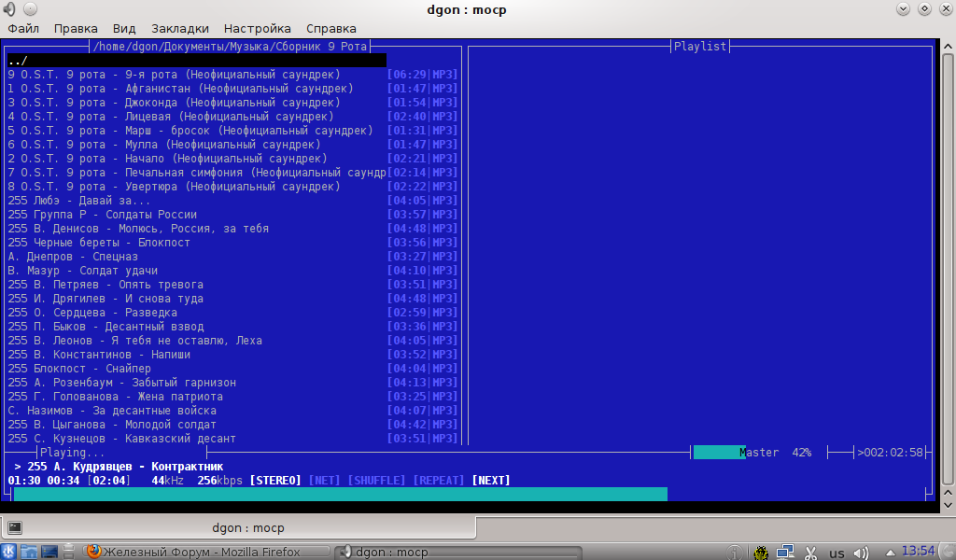956x560 pixels.
Task: Click the network monitor tray icon
Action: coord(785,553)
